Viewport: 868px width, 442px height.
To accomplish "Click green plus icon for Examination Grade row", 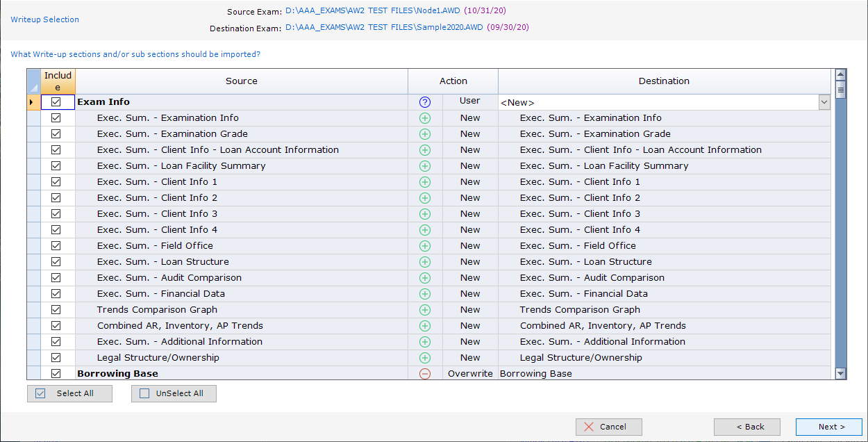I will [x=425, y=134].
